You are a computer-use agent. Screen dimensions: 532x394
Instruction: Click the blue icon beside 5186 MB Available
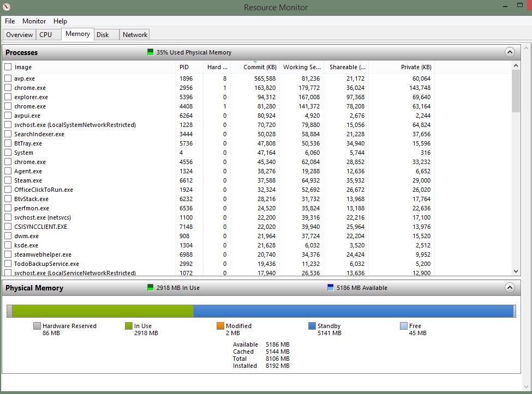click(330, 288)
